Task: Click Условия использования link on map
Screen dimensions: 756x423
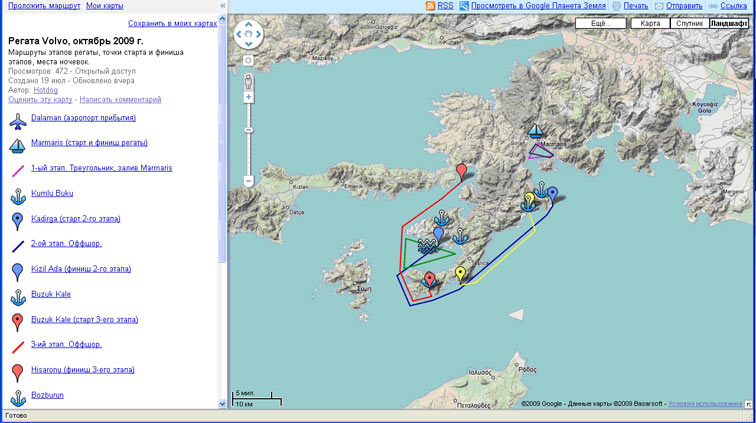Action: coord(705,404)
